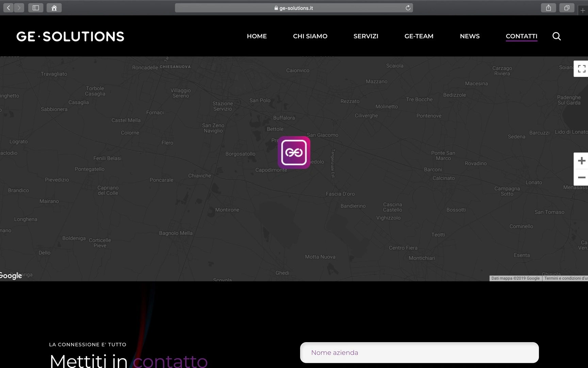Open the Safari home page button
The image size is (588, 368).
pyautogui.click(x=54, y=8)
